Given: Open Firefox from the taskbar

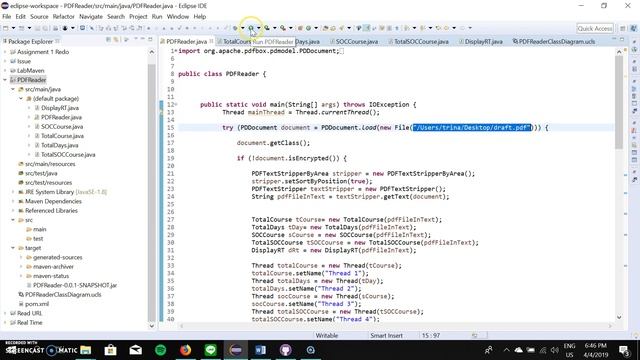Looking at the screenshot, I should click(186, 350).
